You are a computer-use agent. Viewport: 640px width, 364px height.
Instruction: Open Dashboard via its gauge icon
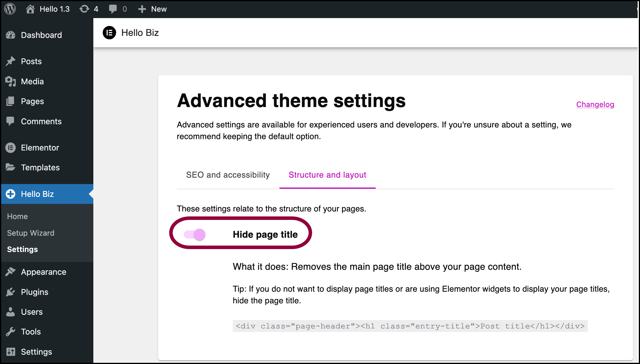pos(11,35)
